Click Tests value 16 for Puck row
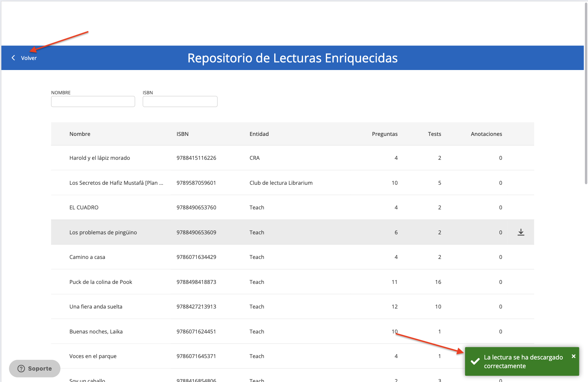 [x=438, y=282]
